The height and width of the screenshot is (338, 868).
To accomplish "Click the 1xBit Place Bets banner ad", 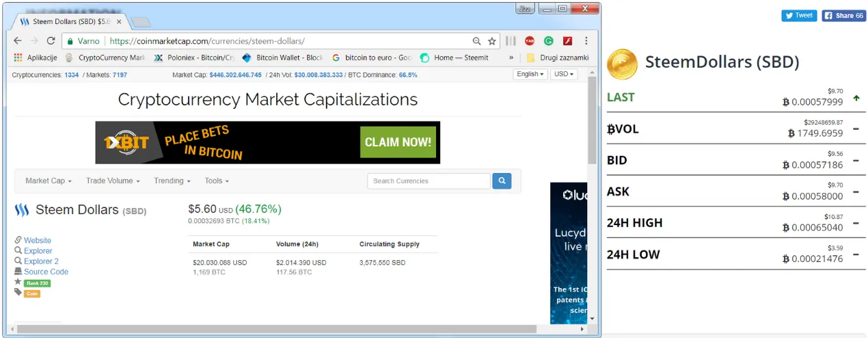I will coord(267,142).
